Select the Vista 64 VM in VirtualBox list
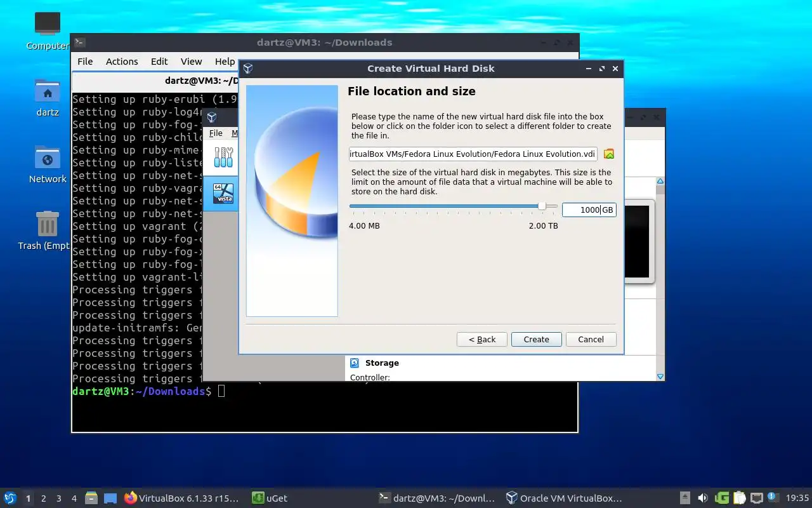Viewport: 812px width, 508px height. pyautogui.click(x=223, y=193)
